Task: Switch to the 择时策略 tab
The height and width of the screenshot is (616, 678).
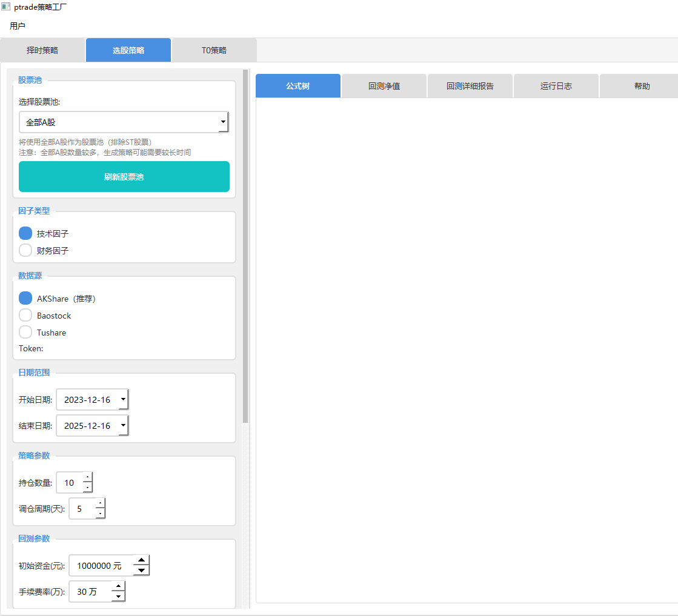Action: pos(42,50)
